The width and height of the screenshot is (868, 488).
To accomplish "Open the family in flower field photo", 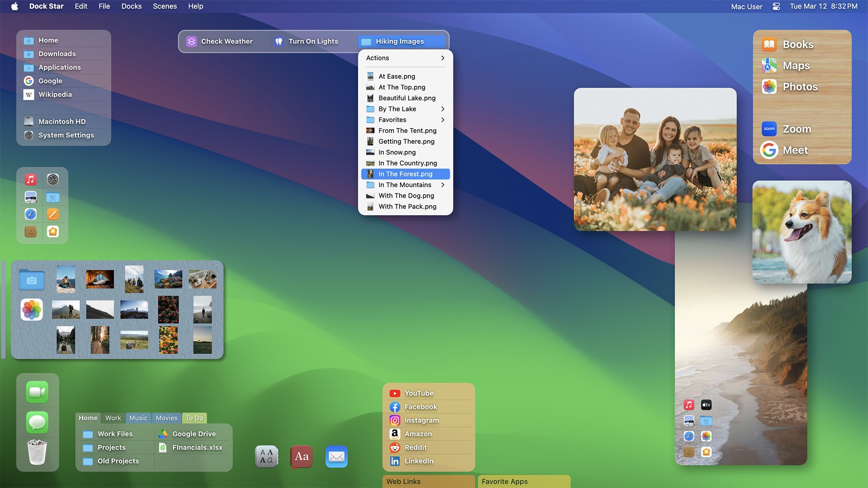I will click(x=655, y=160).
